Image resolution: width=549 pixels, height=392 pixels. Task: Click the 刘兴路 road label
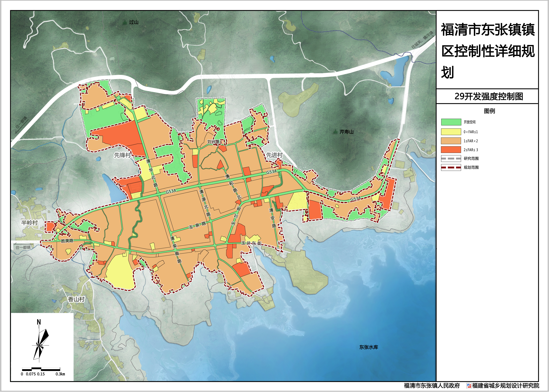213,142
